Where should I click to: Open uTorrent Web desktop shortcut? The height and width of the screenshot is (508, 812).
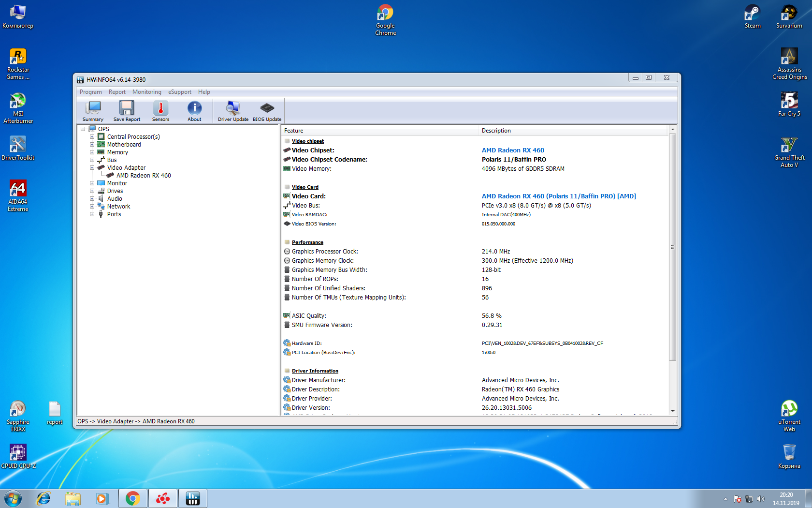coord(789,416)
